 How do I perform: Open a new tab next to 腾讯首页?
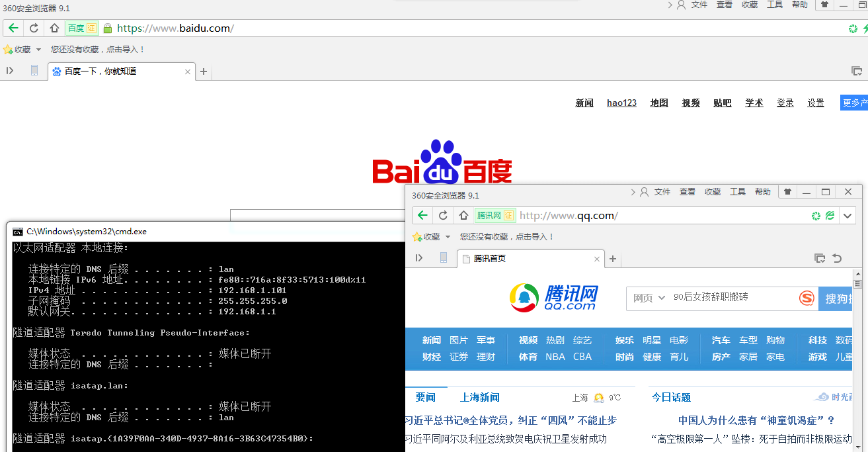613,259
